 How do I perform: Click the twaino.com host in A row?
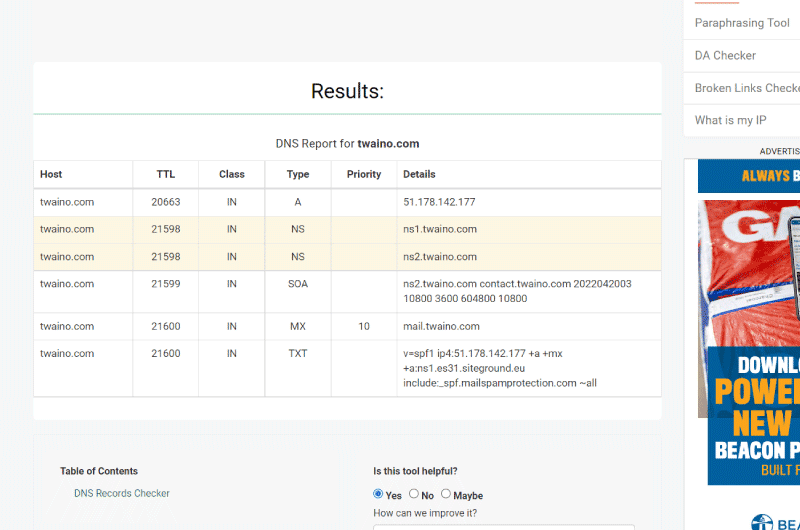pyautogui.click(x=67, y=202)
